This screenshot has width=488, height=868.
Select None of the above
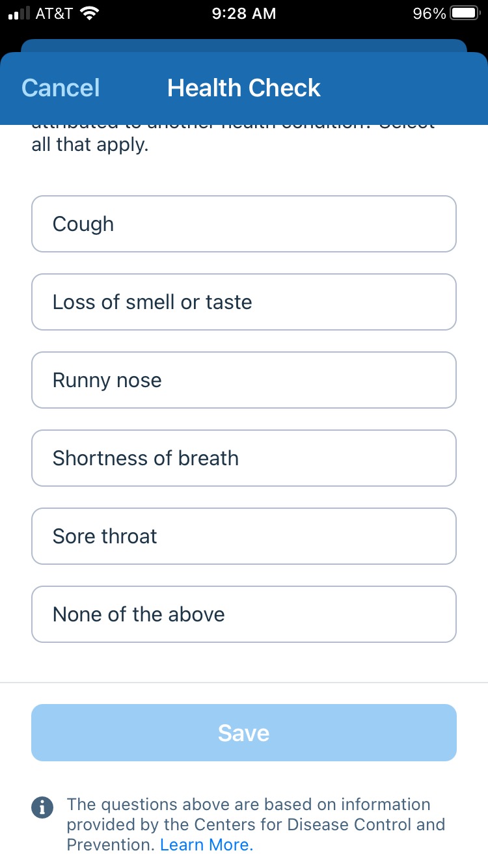244,614
